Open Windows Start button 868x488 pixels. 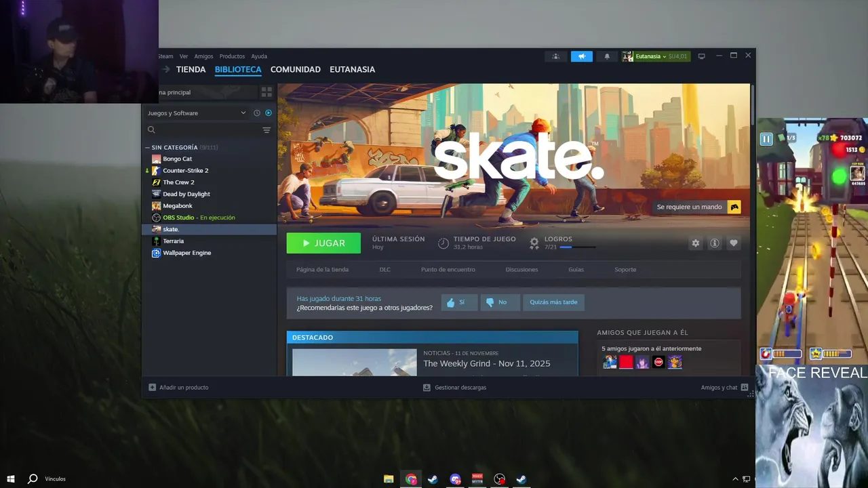tap(10, 479)
